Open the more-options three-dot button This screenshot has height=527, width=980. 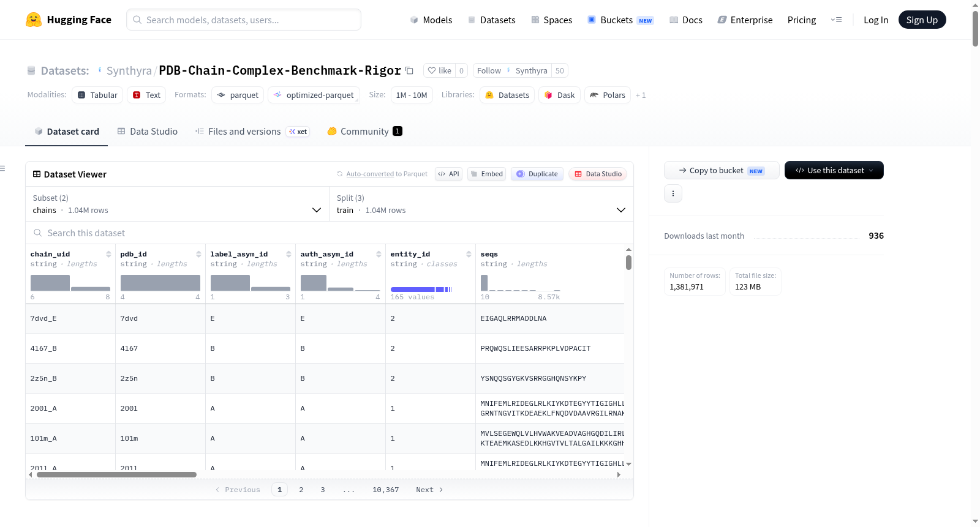[x=673, y=193]
